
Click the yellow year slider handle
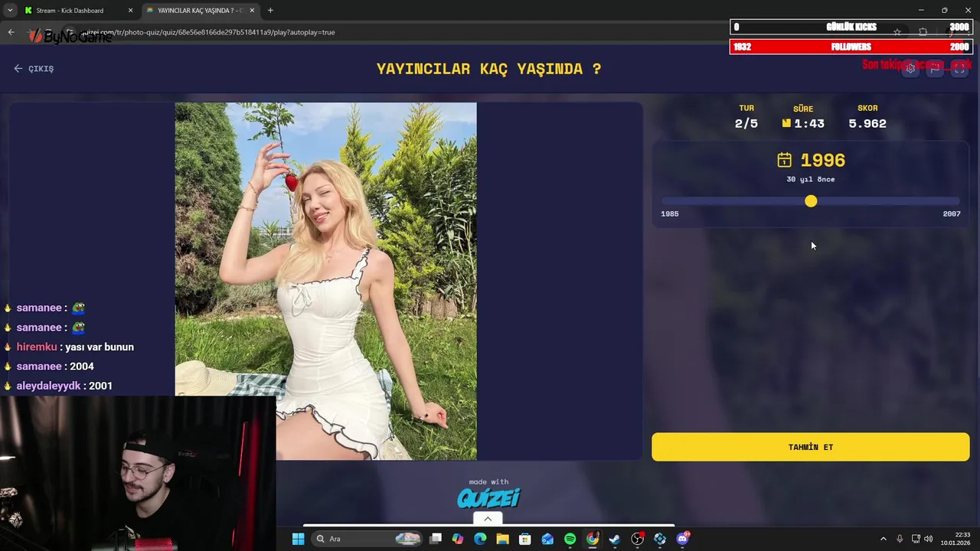811,201
